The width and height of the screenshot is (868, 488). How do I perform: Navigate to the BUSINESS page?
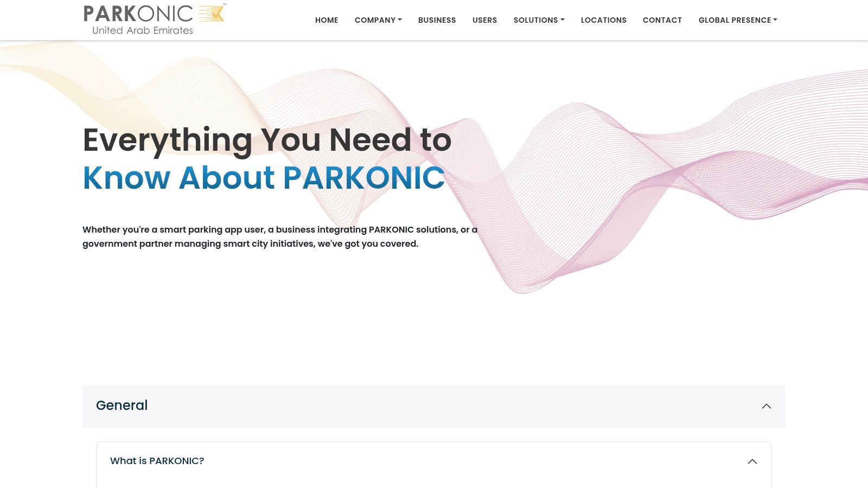pyautogui.click(x=437, y=20)
